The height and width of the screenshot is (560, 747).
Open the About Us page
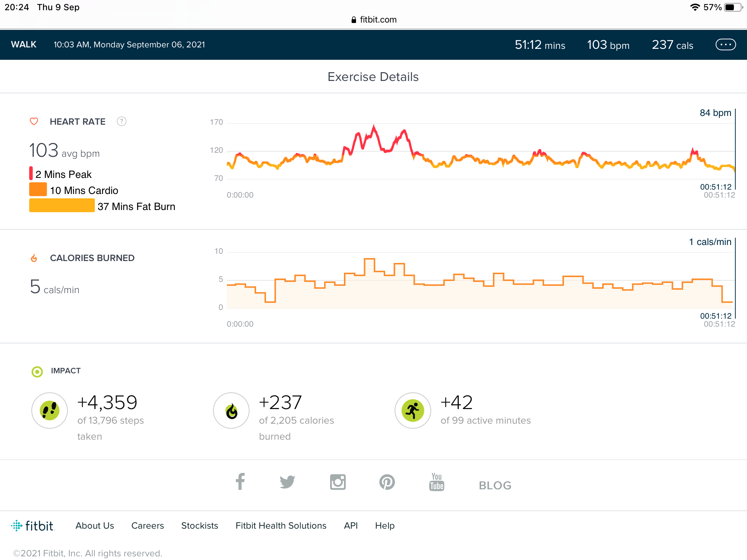tap(94, 525)
